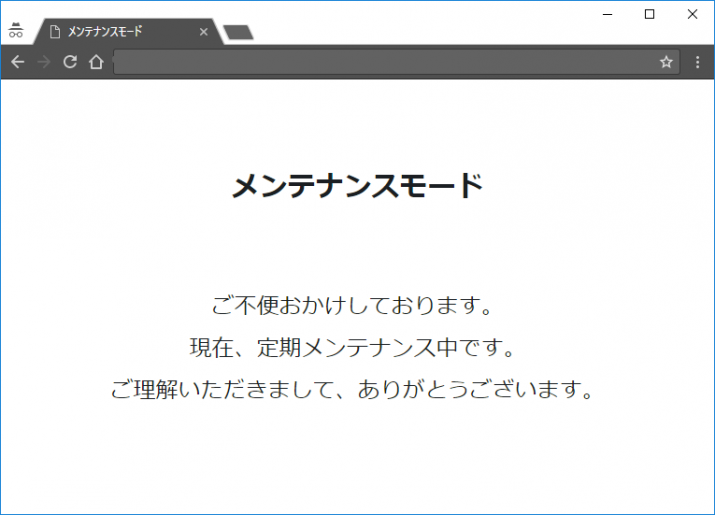This screenshot has width=715, height=515.
Task: Click the forward navigation arrow
Action: pyautogui.click(x=44, y=62)
